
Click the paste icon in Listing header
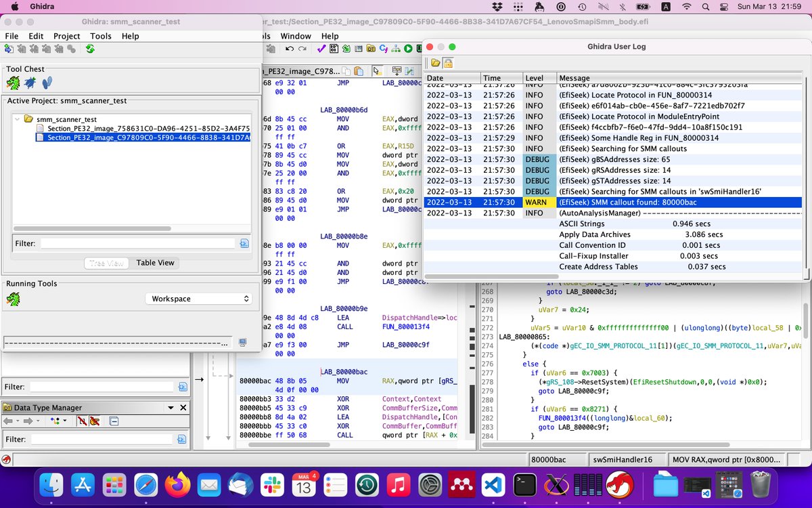[359, 71]
